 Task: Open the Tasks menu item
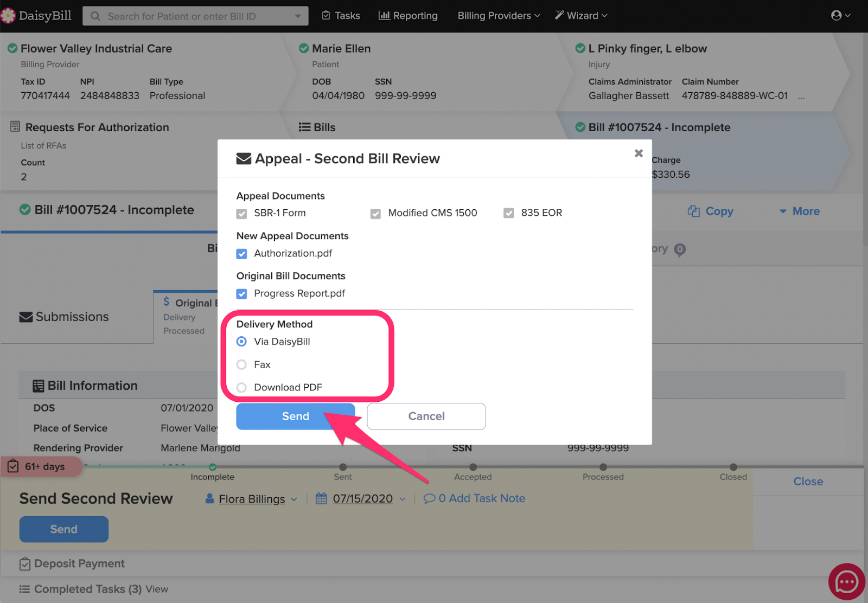pos(341,16)
